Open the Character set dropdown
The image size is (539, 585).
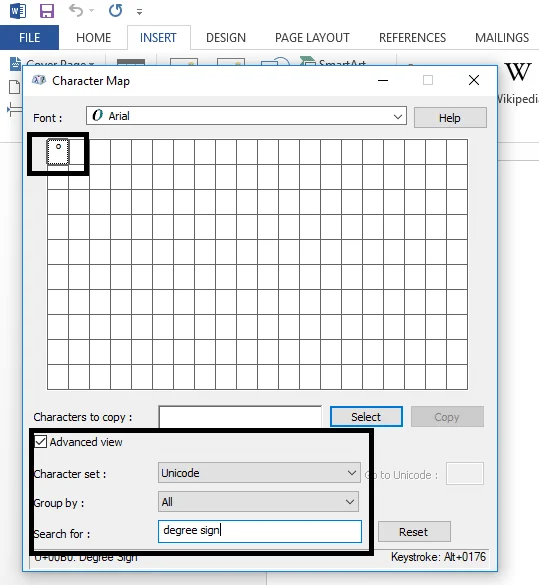(259, 473)
